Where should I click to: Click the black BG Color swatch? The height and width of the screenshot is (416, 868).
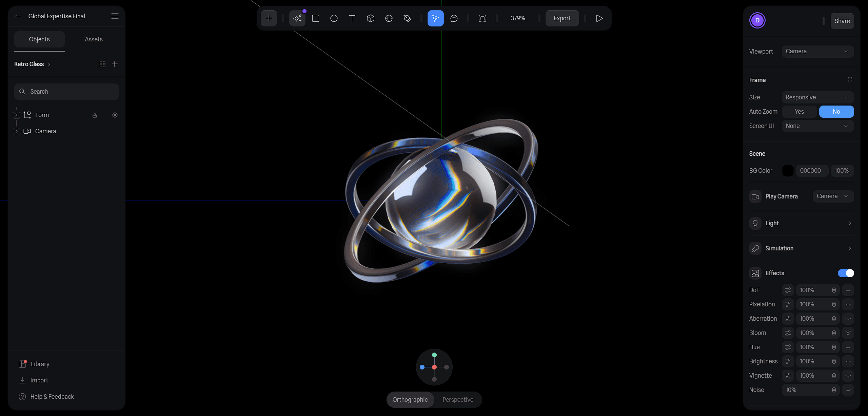(788, 171)
